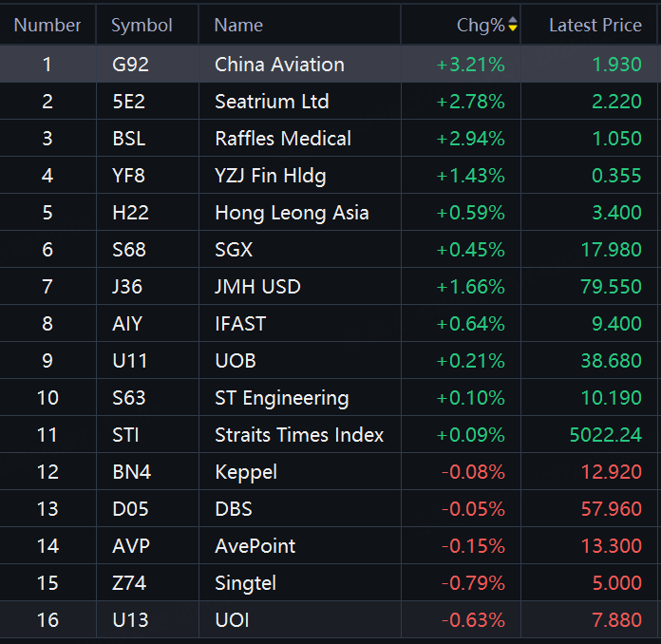Click the Name column header
The width and height of the screenshot is (661, 644).
238,26
